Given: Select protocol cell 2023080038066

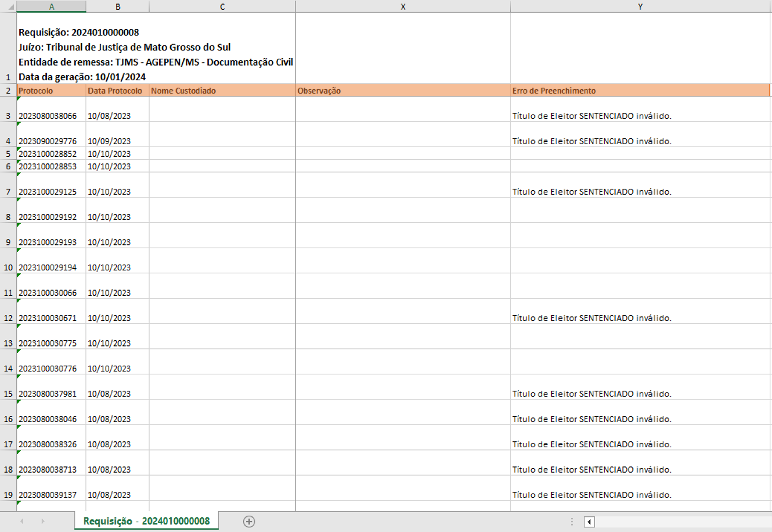Looking at the screenshot, I should click(51, 109).
